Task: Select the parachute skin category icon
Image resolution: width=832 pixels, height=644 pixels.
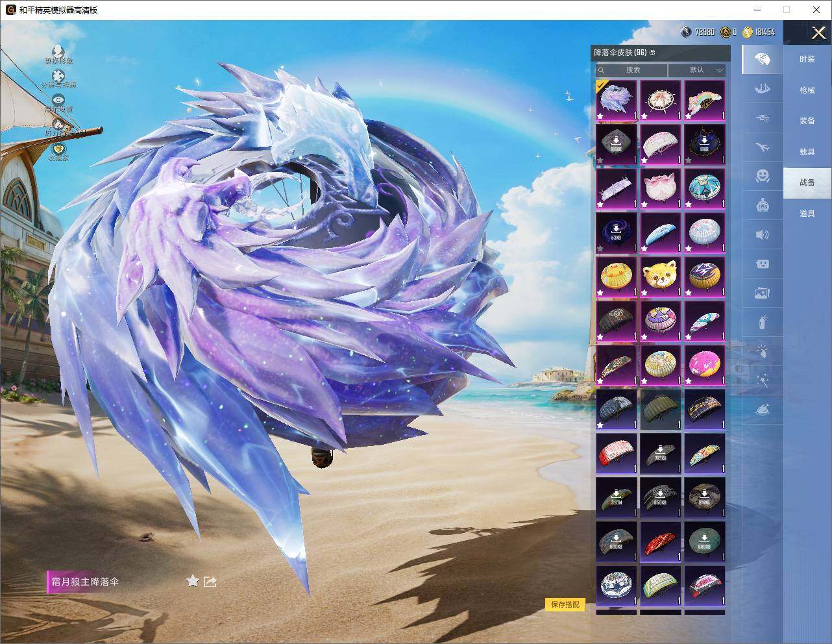Action: click(x=762, y=59)
